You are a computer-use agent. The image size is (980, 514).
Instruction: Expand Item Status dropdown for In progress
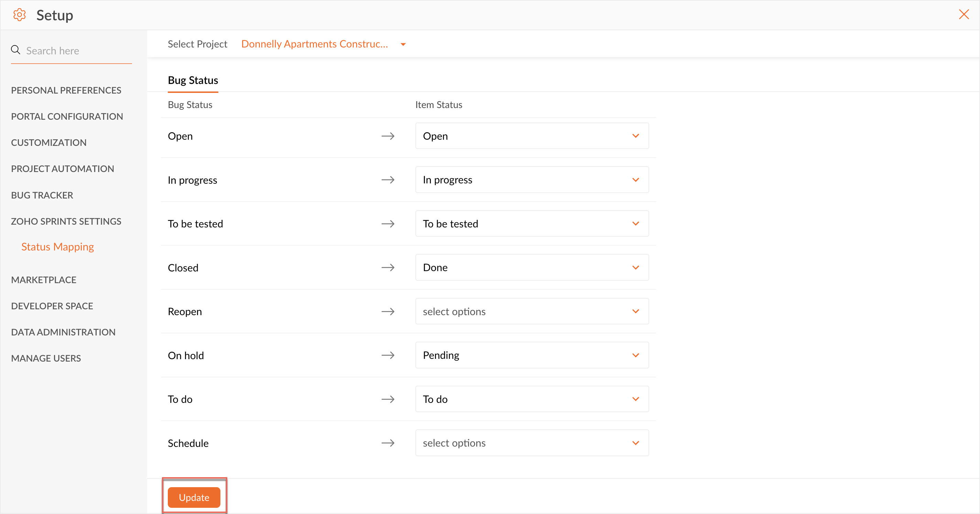pos(532,180)
